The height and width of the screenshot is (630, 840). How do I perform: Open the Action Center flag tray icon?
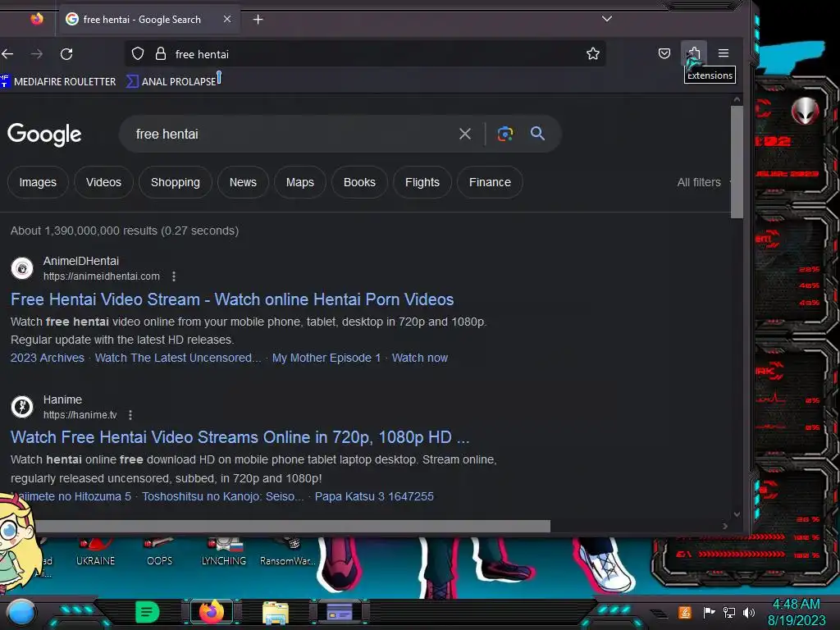point(709,612)
